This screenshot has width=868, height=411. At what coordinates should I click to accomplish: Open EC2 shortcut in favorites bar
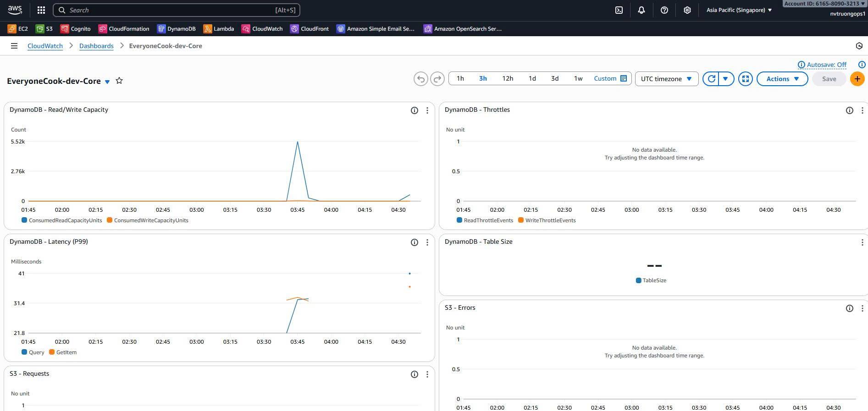18,29
